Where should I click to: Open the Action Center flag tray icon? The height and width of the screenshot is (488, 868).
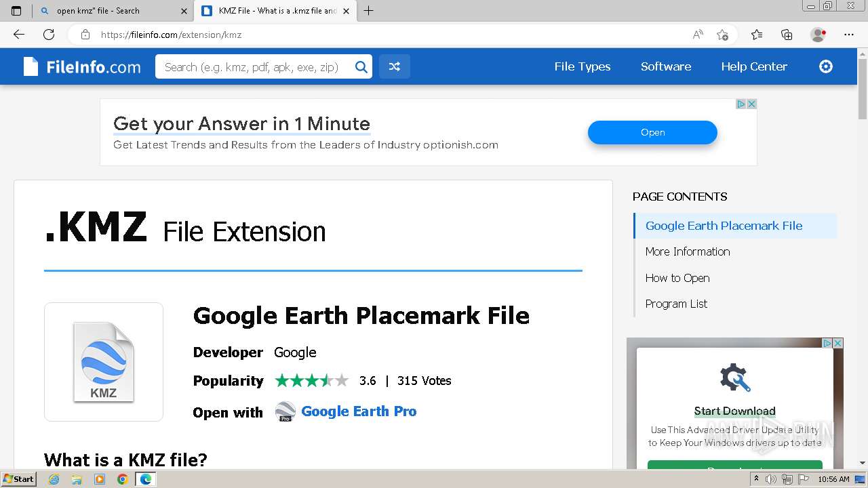(804, 479)
